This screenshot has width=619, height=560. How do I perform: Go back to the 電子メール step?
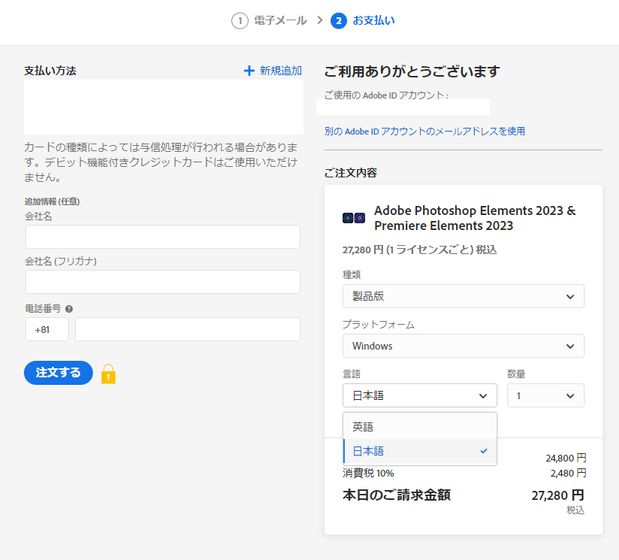tap(280, 21)
